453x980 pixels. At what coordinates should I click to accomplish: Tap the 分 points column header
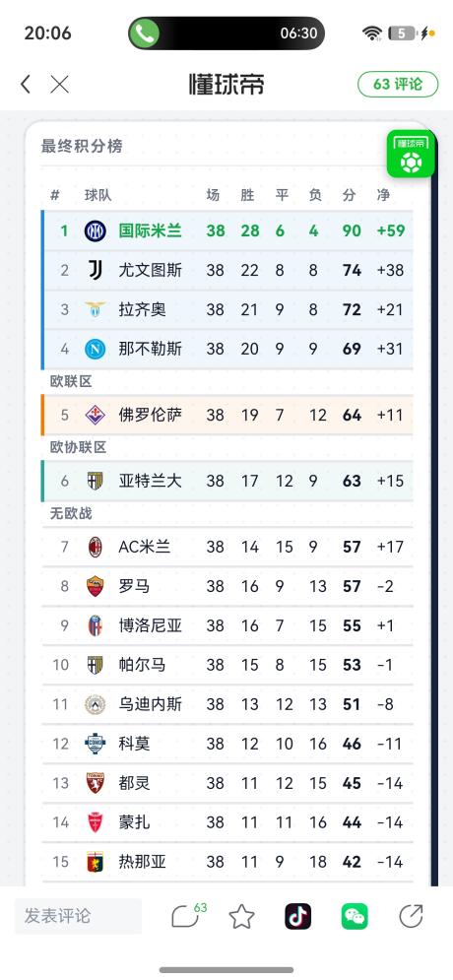point(350,195)
